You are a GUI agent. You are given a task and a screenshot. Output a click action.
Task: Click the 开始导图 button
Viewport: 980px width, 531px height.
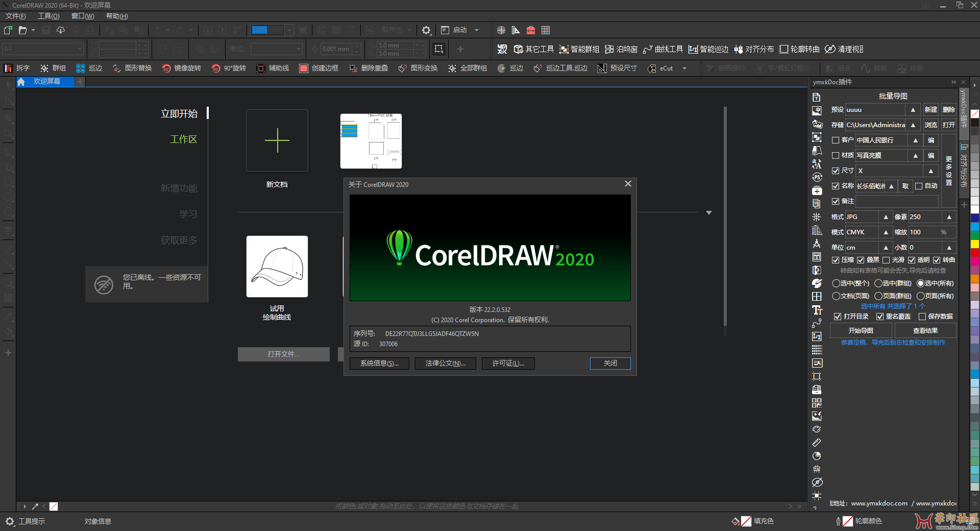(x=861, y=330)
